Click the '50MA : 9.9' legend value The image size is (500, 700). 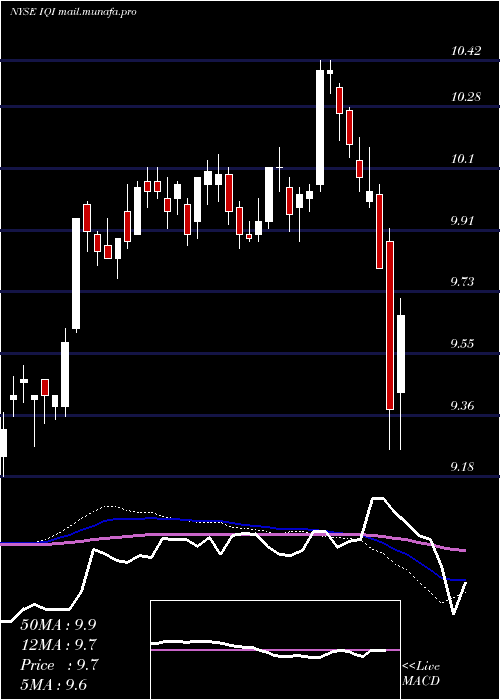(58, 625)
